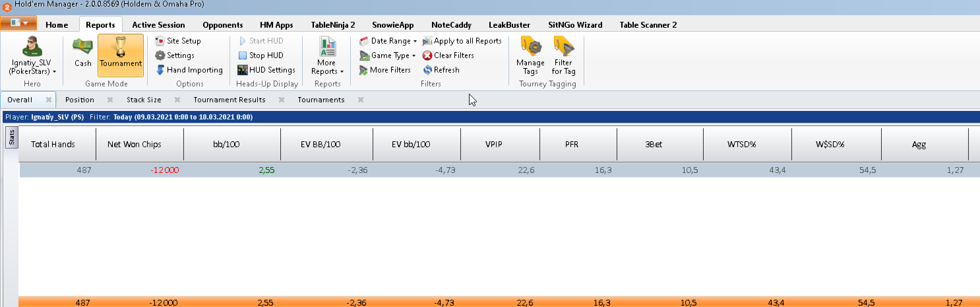Open the application menu orange button
This screenshot has width=980, height=307.
[18, 24]
